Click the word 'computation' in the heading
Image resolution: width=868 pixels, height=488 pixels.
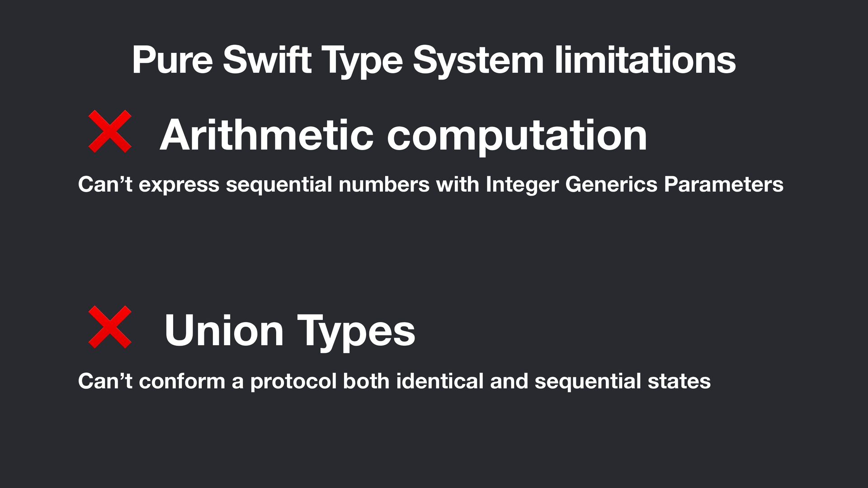pos(517,135)
